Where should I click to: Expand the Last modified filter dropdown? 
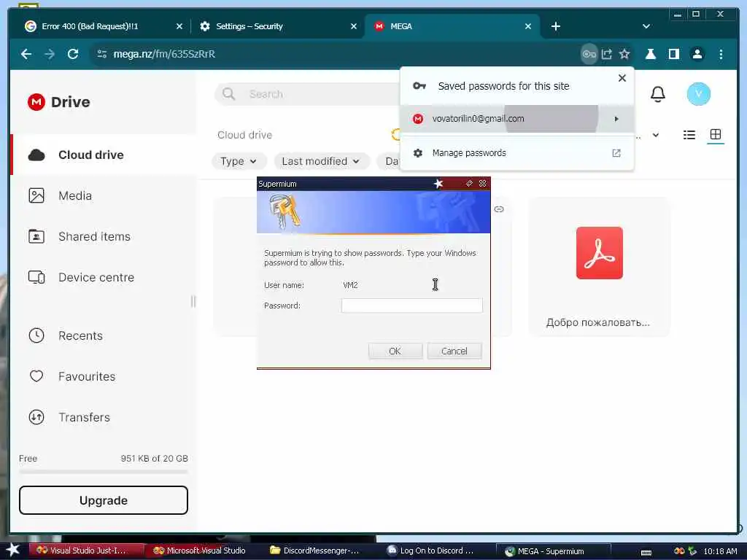click(321, 161)
